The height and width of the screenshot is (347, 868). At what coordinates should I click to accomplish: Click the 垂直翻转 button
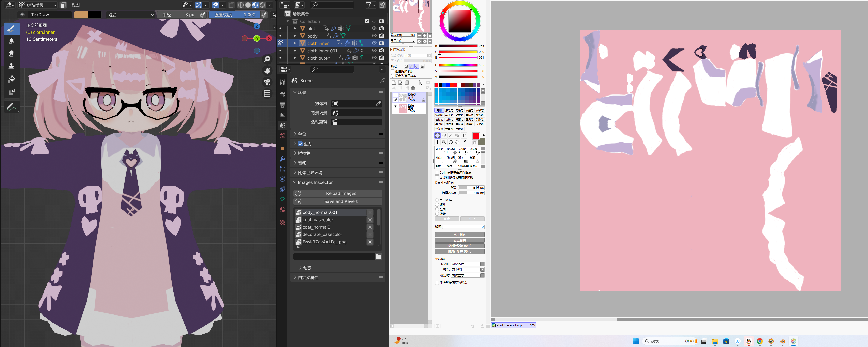click(460, 240)
